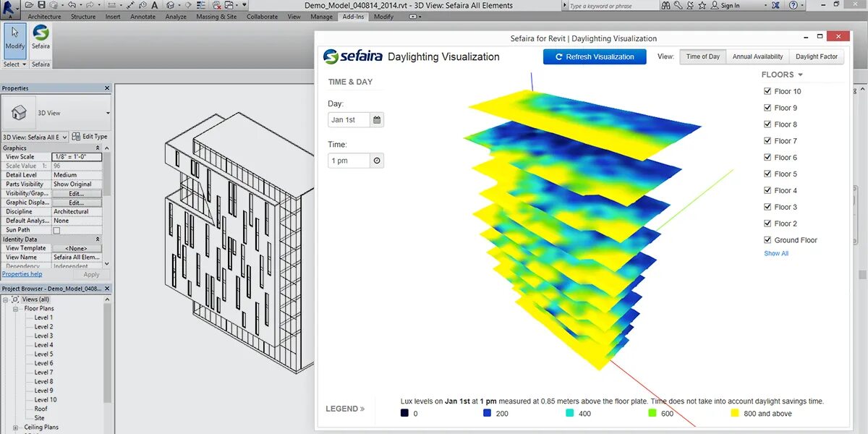Click the 600 lux green legend swatch
The height and width of the screenshot is (434, 868).
tap(652, 413)
